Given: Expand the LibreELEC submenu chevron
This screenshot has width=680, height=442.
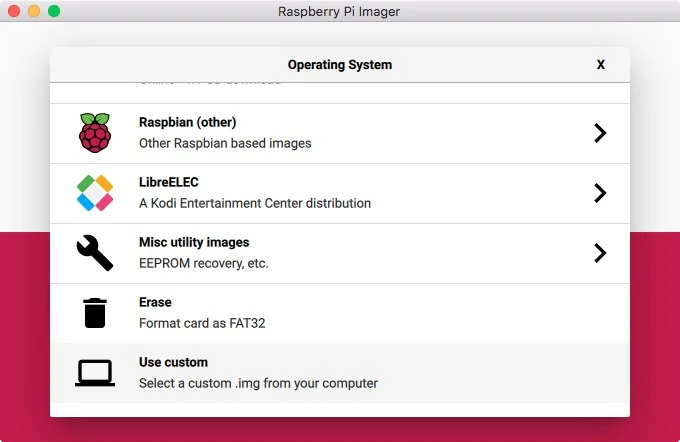Looking at the screenshot, I should tap(600, 193).
